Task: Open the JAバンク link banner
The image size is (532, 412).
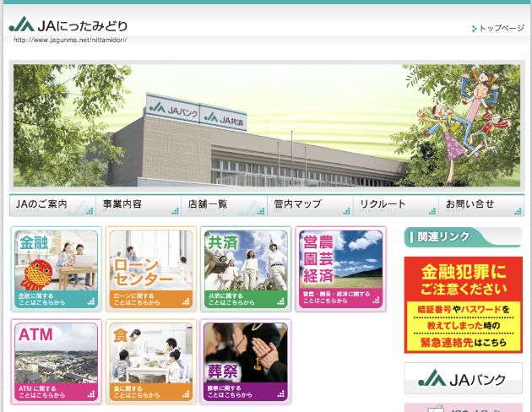Action: 463,377
